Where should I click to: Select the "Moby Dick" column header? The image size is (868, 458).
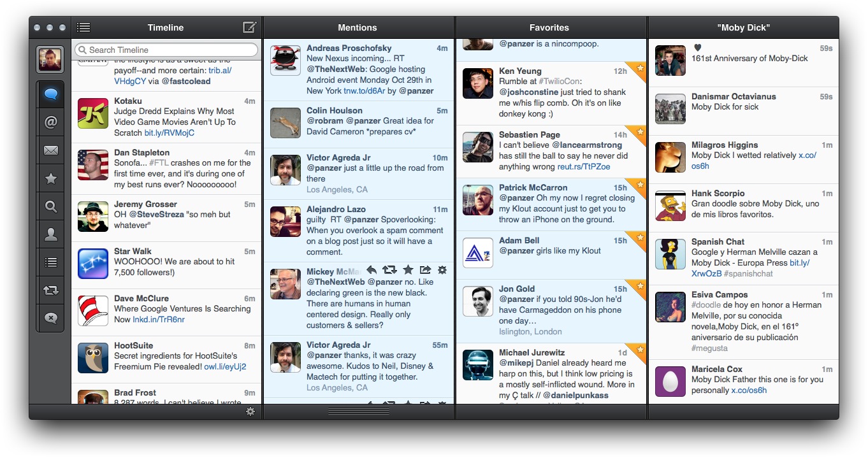[x=744, y=27]
